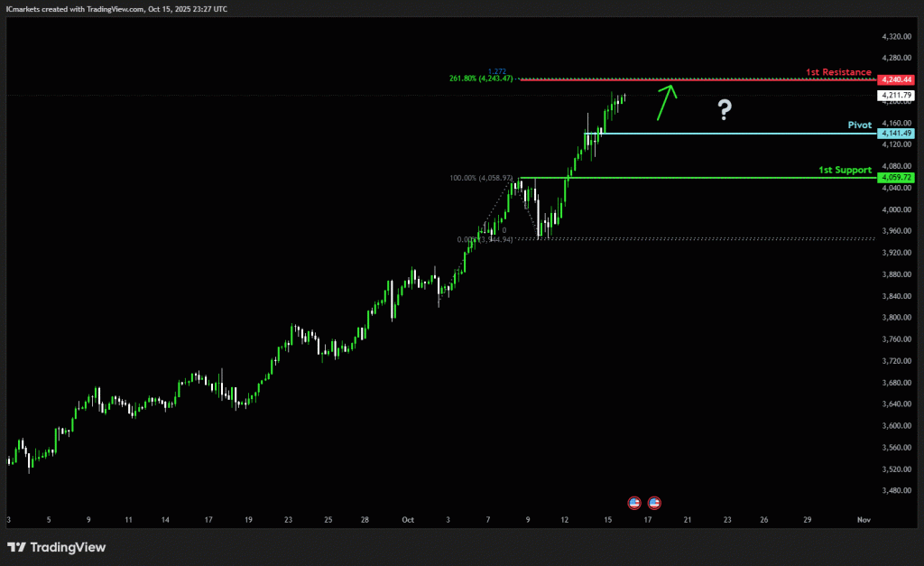Click the left US flag event icon
This screenshot has width=924, height=566.
(x=633, y=502)
